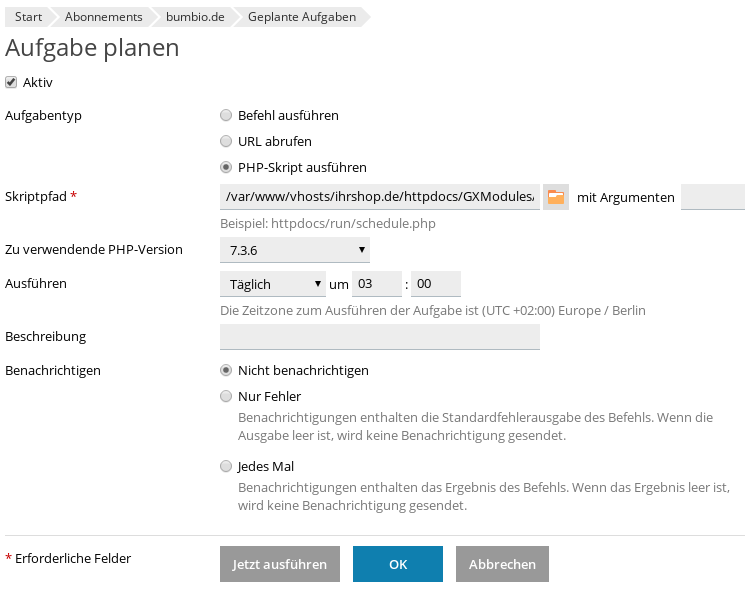Confirm with the blue OK button
Image resolution: width=745 pixels, height=591 pixels.
click(x=398, y=564)
